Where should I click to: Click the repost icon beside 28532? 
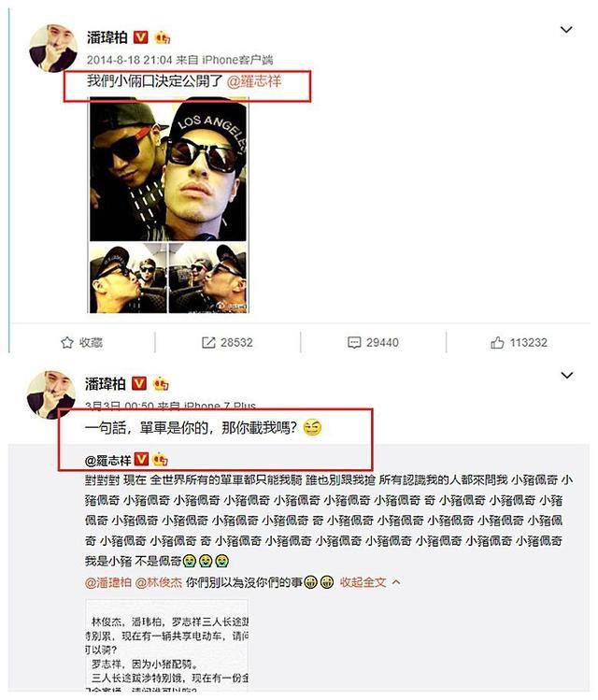click(x=208, y=342)
